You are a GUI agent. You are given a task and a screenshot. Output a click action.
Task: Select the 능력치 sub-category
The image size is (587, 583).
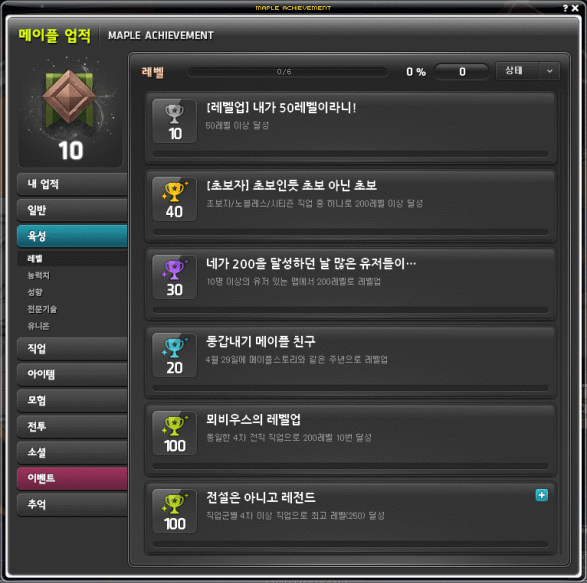point(39,276)
